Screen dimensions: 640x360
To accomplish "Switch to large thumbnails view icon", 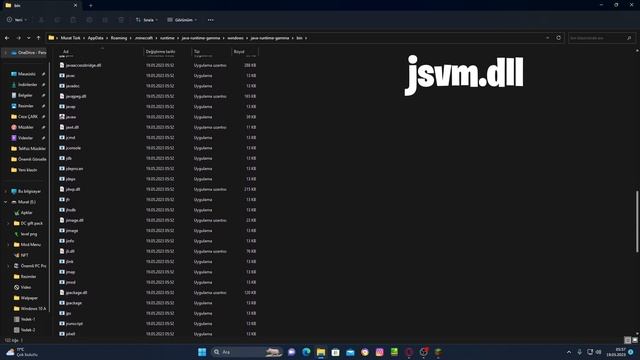I will [635, 340].
